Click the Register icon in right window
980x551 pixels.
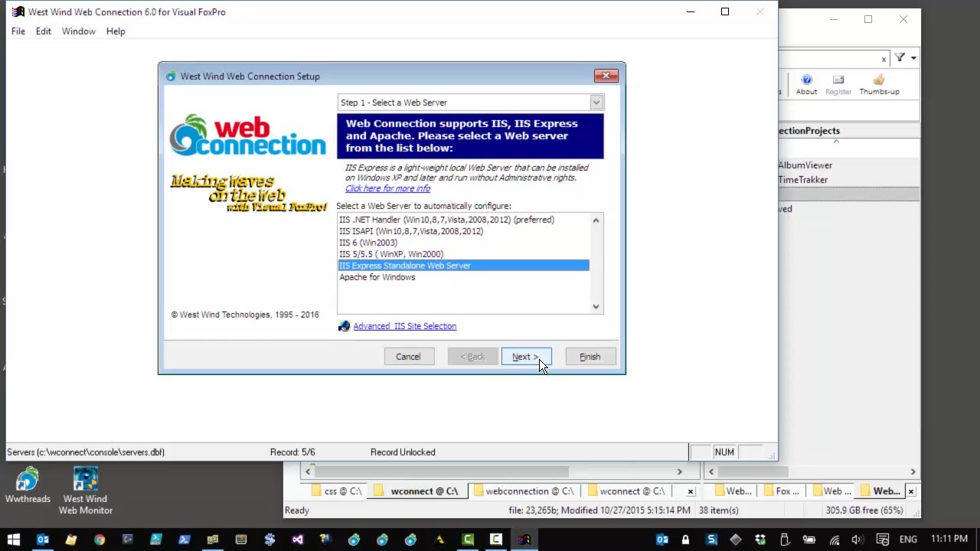pos(838,84)
